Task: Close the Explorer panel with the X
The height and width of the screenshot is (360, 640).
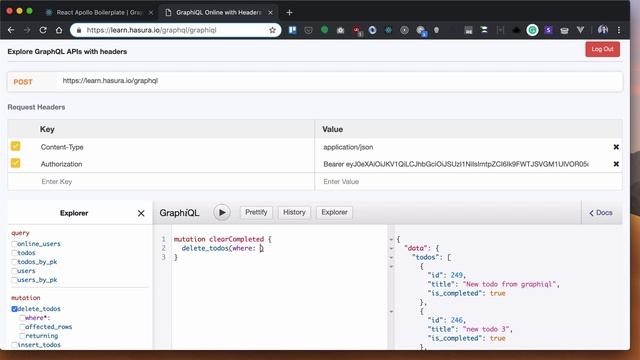Action: 141,213
